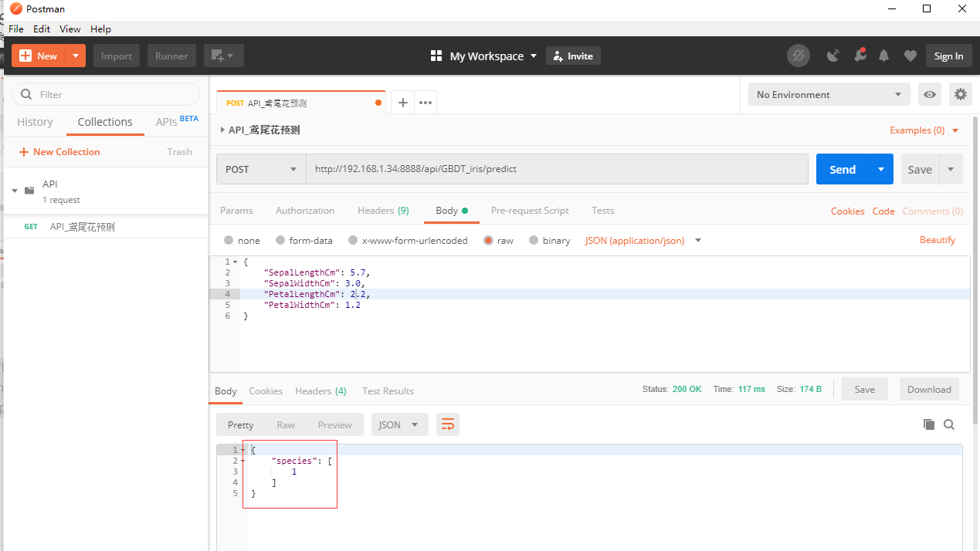Switch to the Collections tab
Viewport: 980px width, 551px height.
[x=105, y=122]
